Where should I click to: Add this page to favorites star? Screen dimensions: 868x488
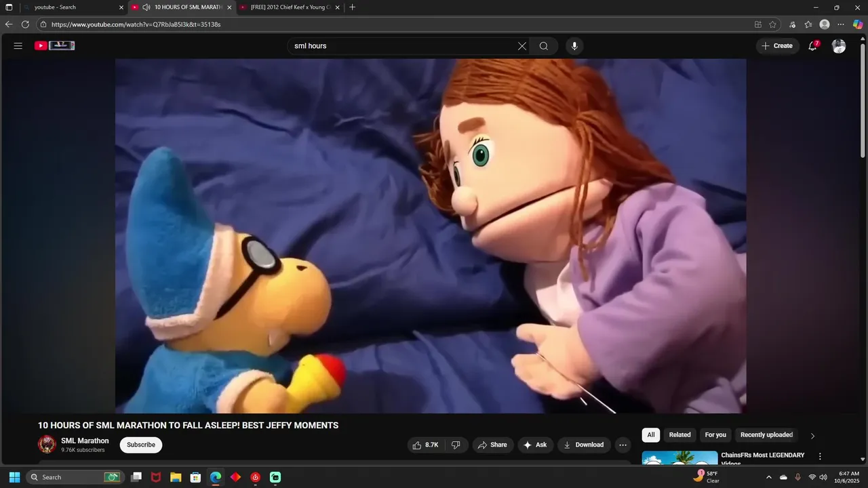(x=772, y=24)
